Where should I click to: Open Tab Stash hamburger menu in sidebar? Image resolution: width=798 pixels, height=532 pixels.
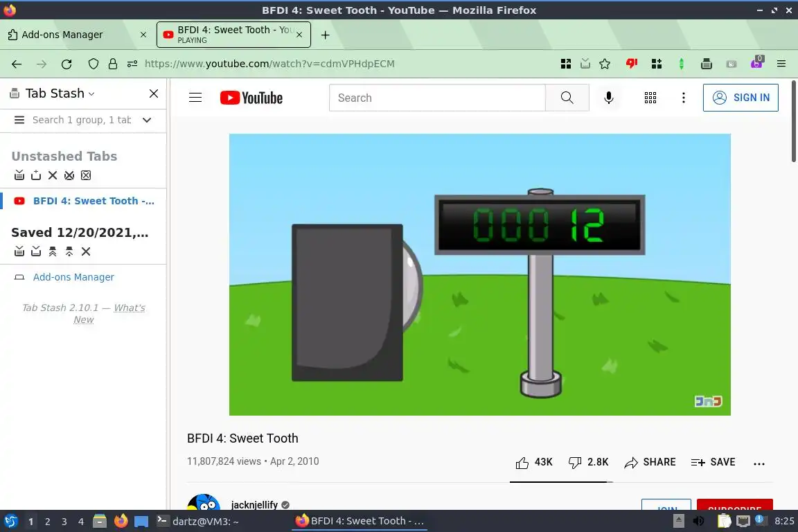19,120
